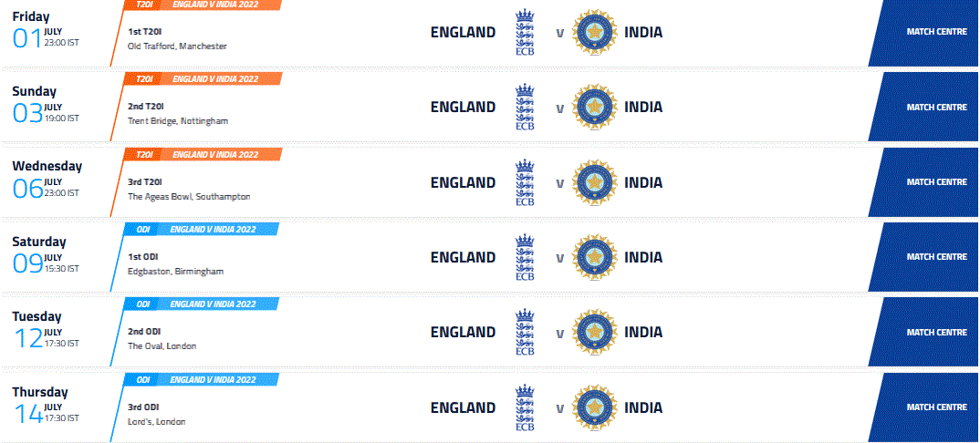Select ECB logo for Lord's 3rd ODI
Viewport: 980px width, 443px height.
525,408
